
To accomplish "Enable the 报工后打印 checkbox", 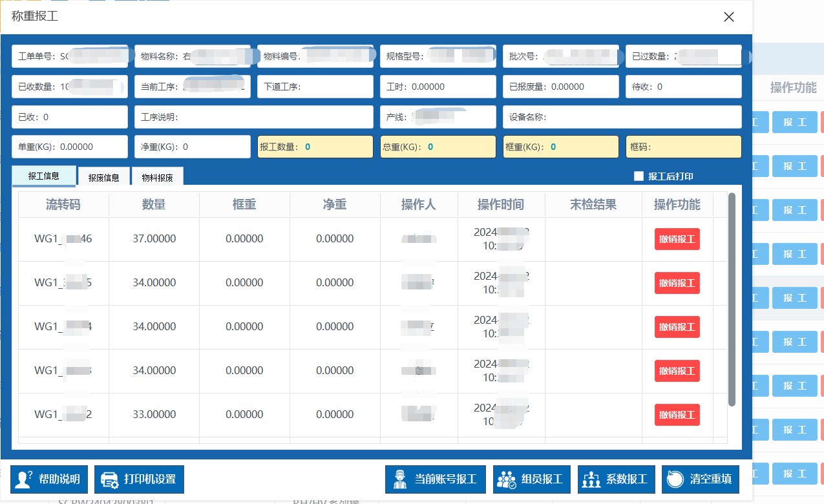I will (639, 176).
